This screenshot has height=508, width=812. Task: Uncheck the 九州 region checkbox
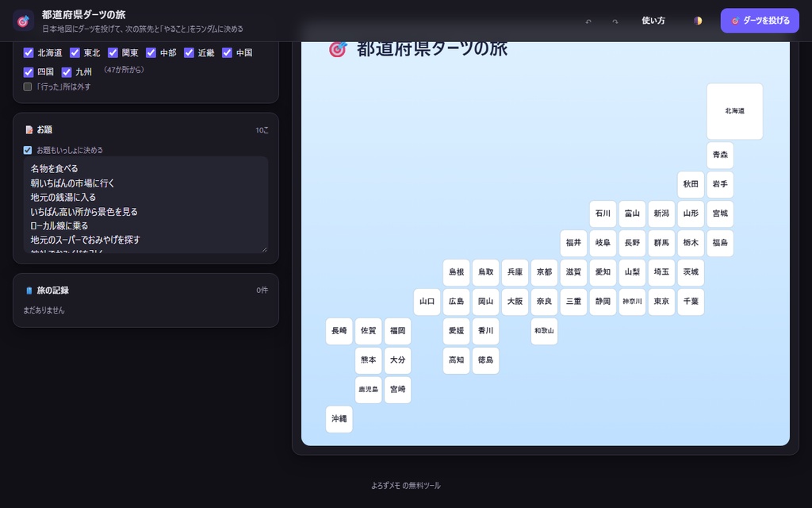(x=67, y=72)
